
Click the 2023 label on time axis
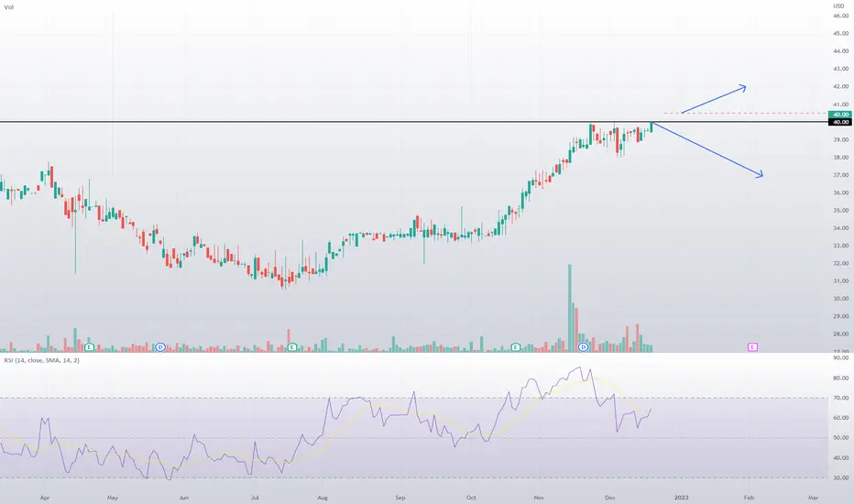682,498
